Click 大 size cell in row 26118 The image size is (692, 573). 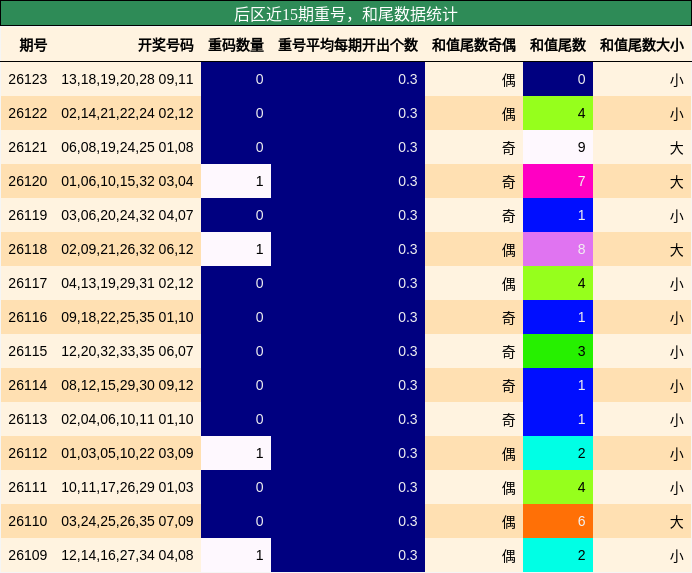[642, 249]
